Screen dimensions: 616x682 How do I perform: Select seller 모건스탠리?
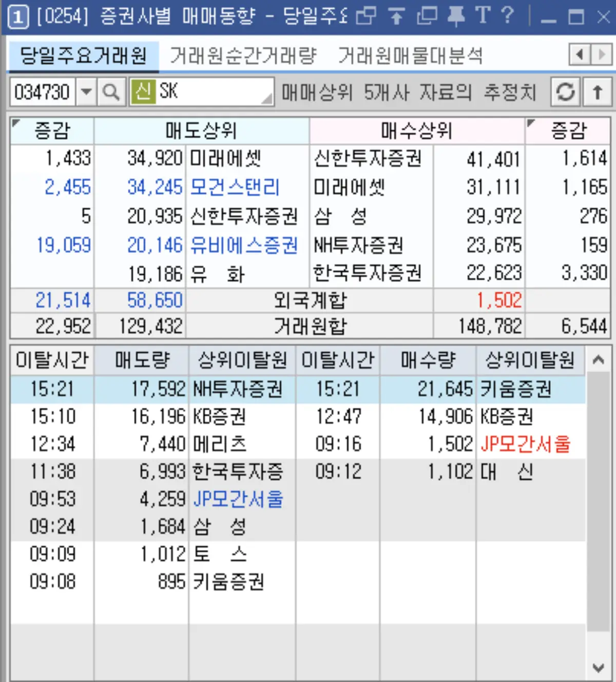(x=235, y=187)
